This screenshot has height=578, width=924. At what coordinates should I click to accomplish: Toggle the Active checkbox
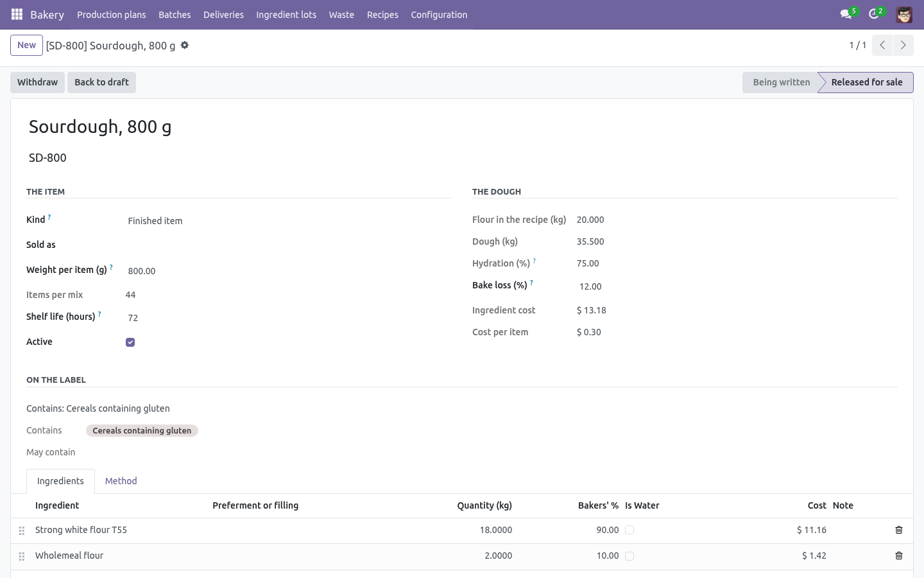click(x=130, y=342)
